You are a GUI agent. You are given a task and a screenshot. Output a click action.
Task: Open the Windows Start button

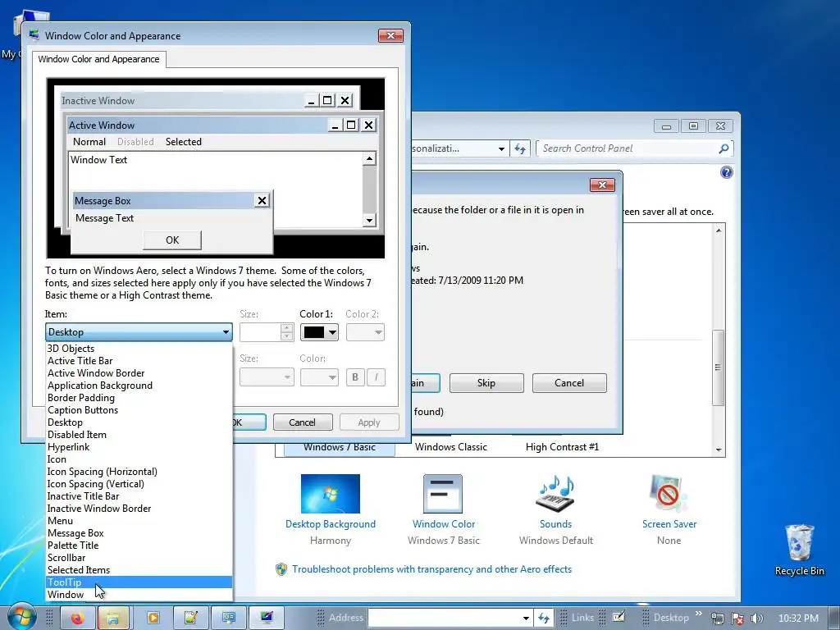21,617
